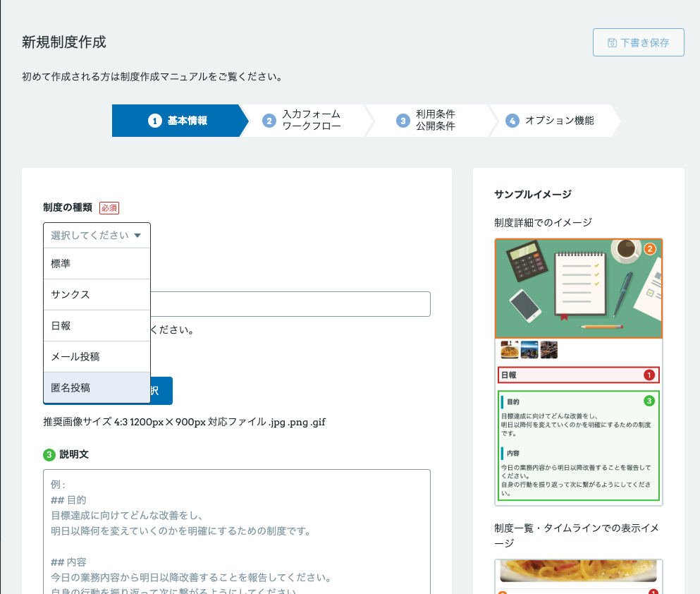Click the step 1 number circle
This screenshot has height=594, width=700.
pyautogui.click(x=155, y=121)
